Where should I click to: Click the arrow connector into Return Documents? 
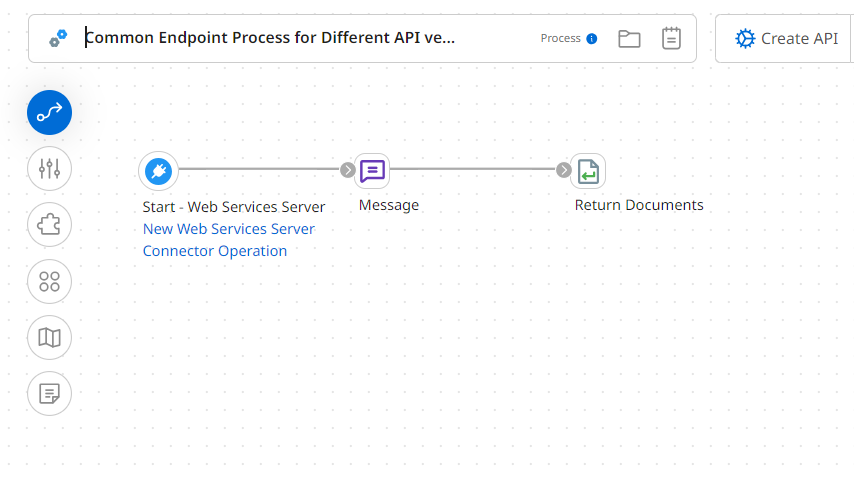tap(564, 170)
